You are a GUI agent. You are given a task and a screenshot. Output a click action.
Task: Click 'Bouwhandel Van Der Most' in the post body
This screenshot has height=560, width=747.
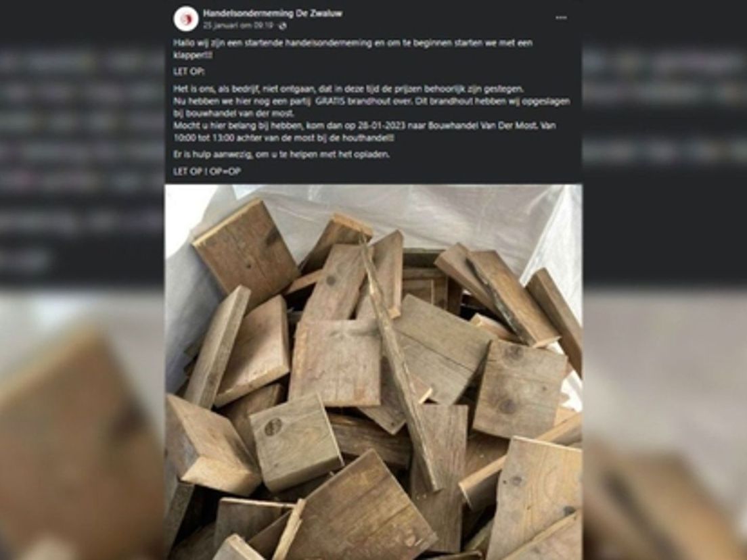482,126
